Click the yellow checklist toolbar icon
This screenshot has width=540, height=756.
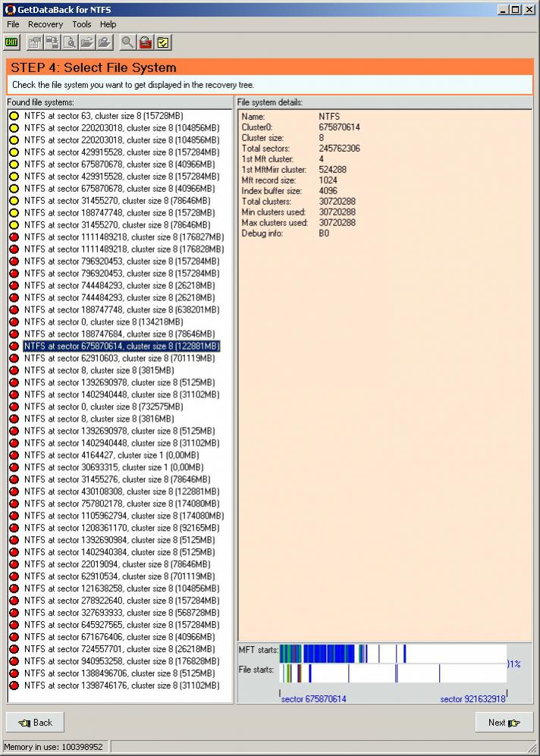(164, 42)
